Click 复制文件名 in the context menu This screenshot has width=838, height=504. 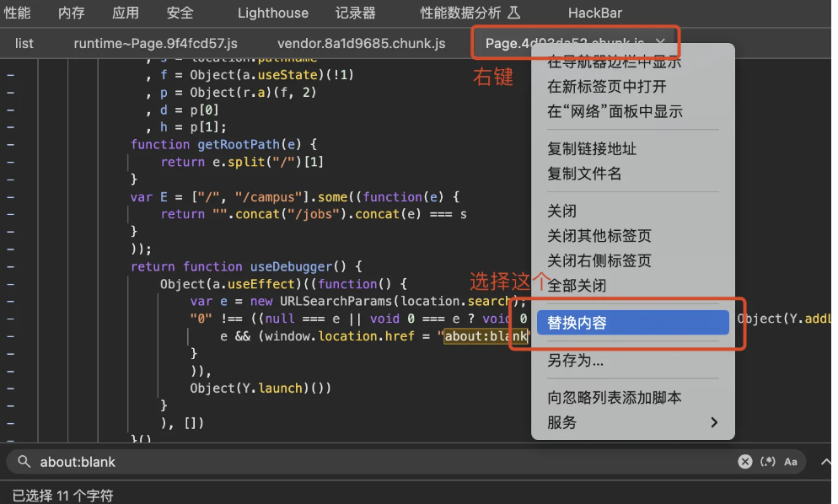pos(584,174)
